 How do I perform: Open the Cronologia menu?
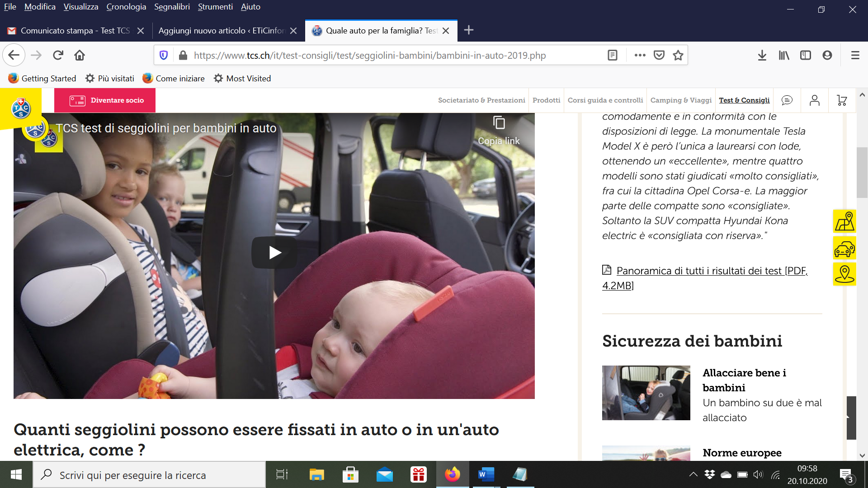[x=126, y=7]
